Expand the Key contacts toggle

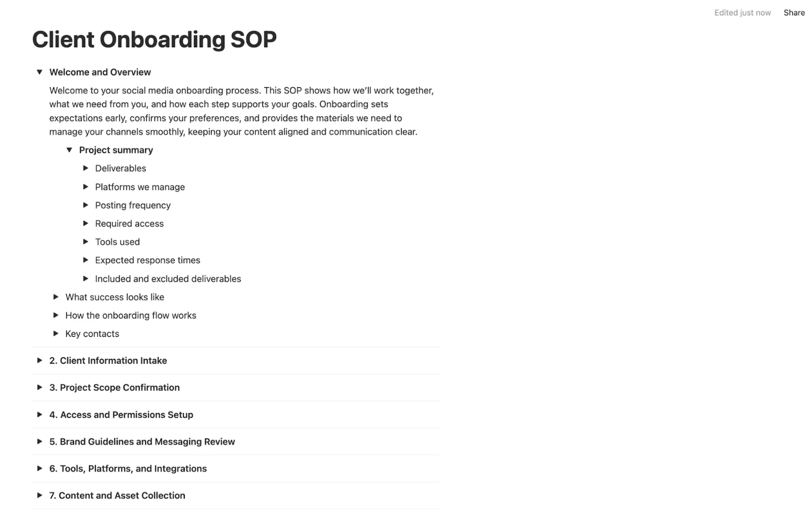[x=55, y=333]
